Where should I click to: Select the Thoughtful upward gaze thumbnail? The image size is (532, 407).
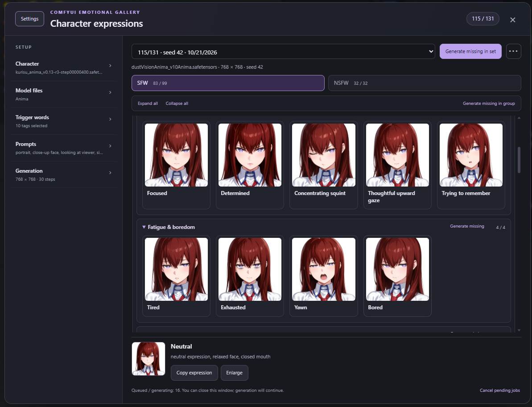click(397, 155)
